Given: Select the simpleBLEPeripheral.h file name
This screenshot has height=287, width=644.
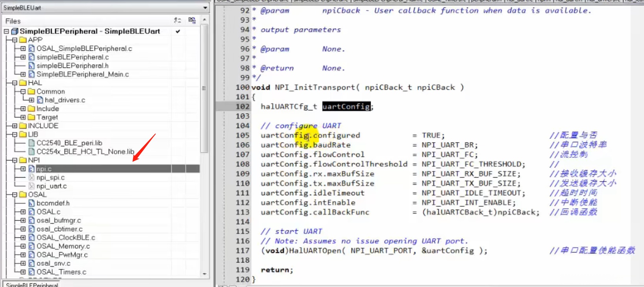Looking at the screenshot, I should pyautogui.click(x=72, y=66).
